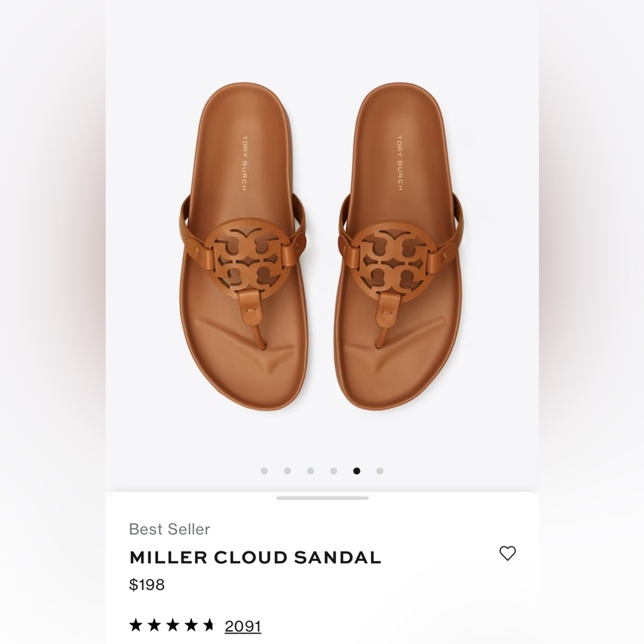Select the first carousel indicator dot
Viewport: 644px width, 644px height.
tap(265, 471)
